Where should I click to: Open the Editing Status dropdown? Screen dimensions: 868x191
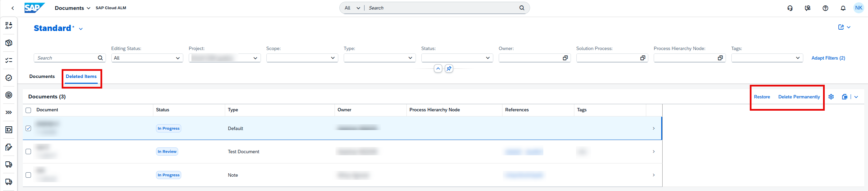point(147,58)
